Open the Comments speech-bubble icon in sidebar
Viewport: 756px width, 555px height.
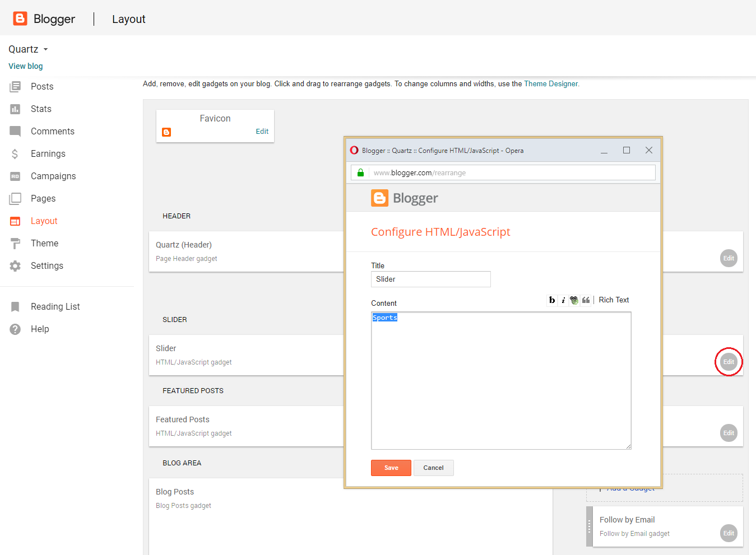(x=15, y=131)
